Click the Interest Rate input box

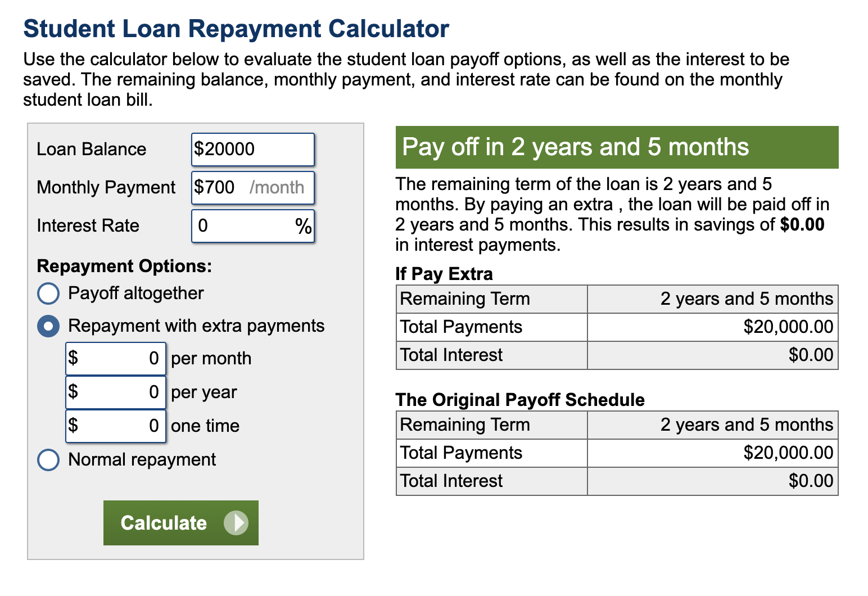click(253, 225)
